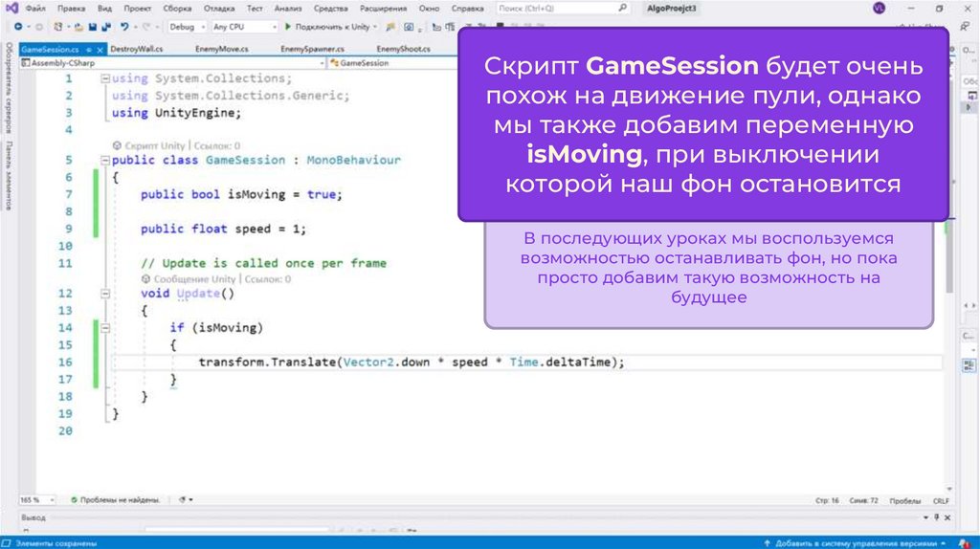
Task: Click the toolbar icon left of the purple overlay
Action: point(450,27)
